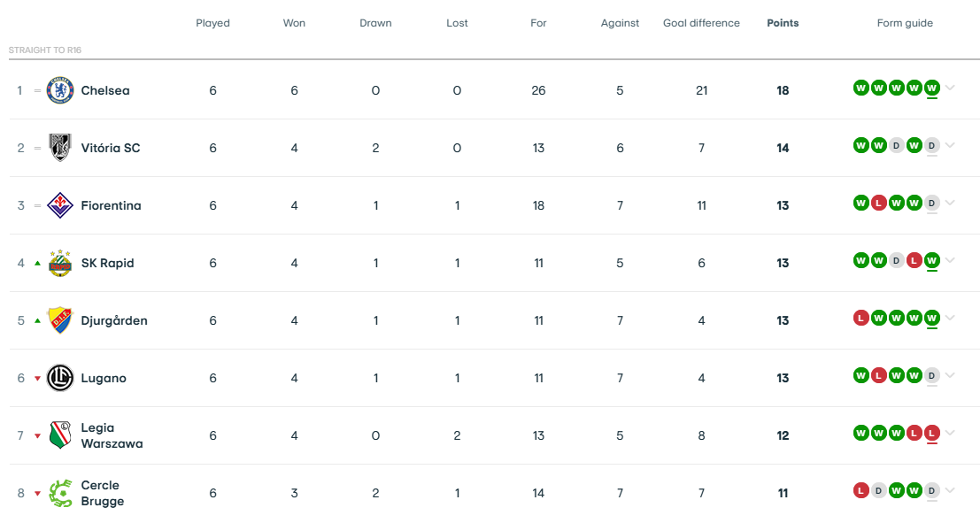Expand Legia Warszawa's form guide chevron

[x=950, y=433]
